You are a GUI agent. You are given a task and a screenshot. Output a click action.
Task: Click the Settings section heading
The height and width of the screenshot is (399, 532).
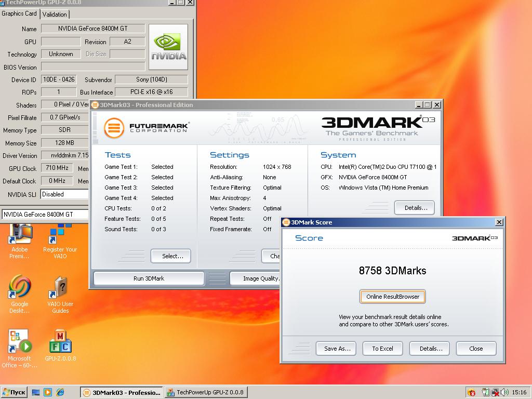(229, 155)
